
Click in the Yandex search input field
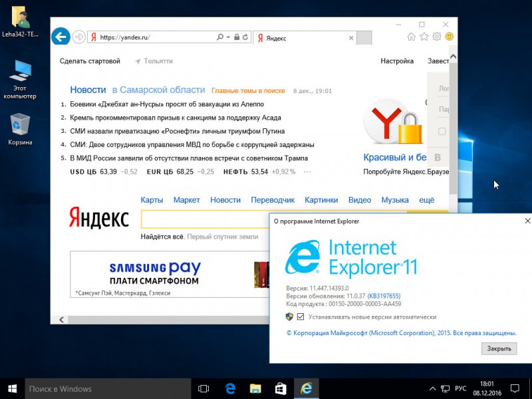click(205, 220)
